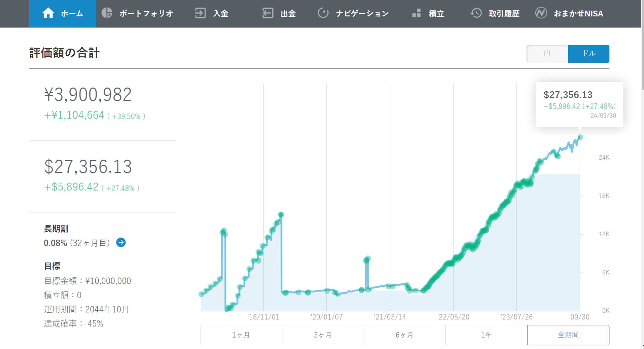Select the 1年 chart period
644x349 pixels.
point(486,335)
